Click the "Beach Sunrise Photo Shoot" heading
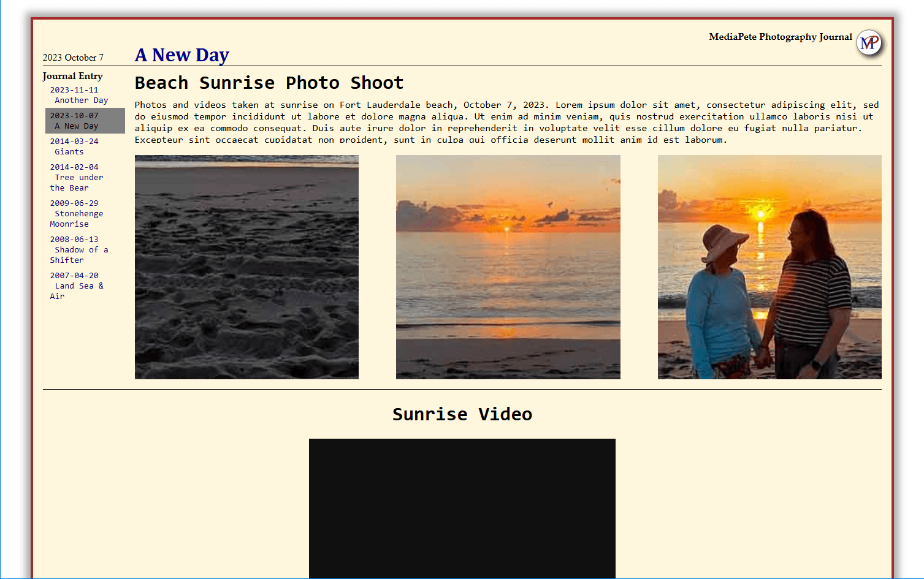This screenshot has width=924, height=579. click(x=269, y=82)
